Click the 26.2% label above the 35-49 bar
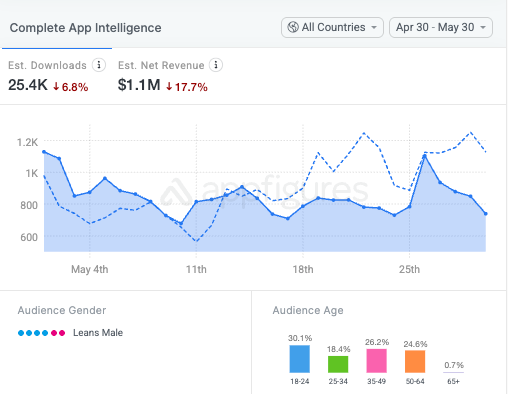 (377, 342)
